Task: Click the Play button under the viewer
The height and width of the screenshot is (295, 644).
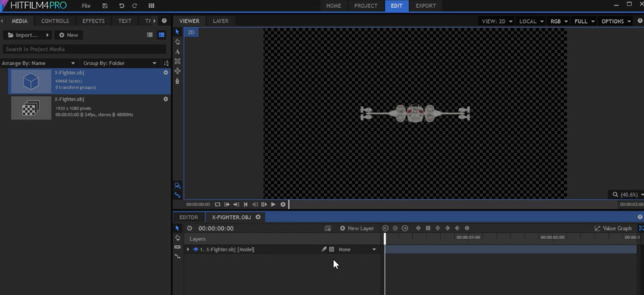Action: pos(273,205)
